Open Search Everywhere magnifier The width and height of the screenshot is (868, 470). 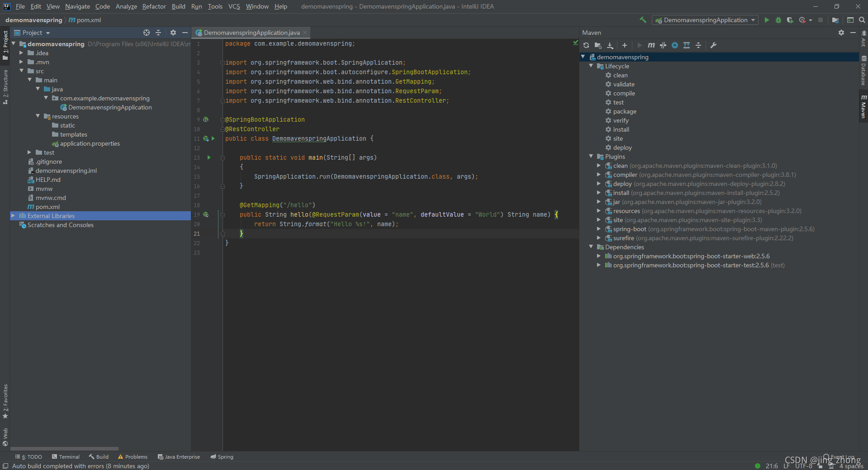pos(862,20)
